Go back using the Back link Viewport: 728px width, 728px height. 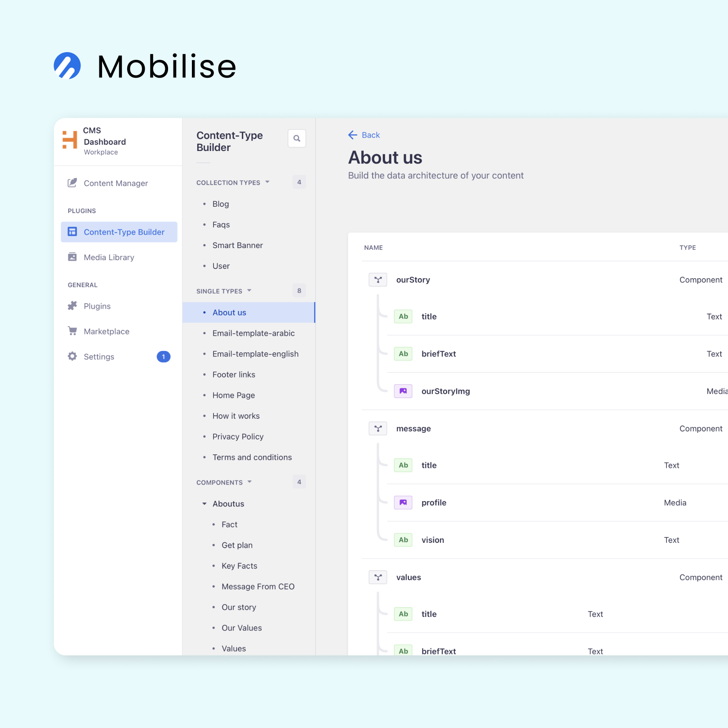click(364, 135)
